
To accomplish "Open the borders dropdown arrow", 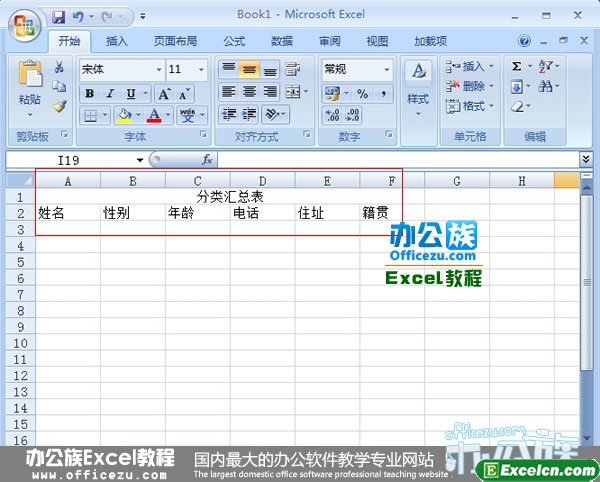I will pyautogui.click(x=104, y=115).
